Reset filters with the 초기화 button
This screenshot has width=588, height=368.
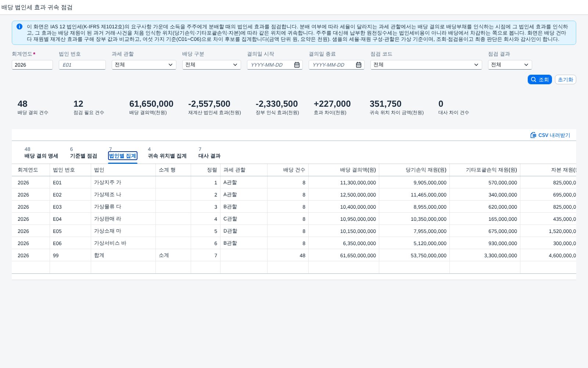566,79
